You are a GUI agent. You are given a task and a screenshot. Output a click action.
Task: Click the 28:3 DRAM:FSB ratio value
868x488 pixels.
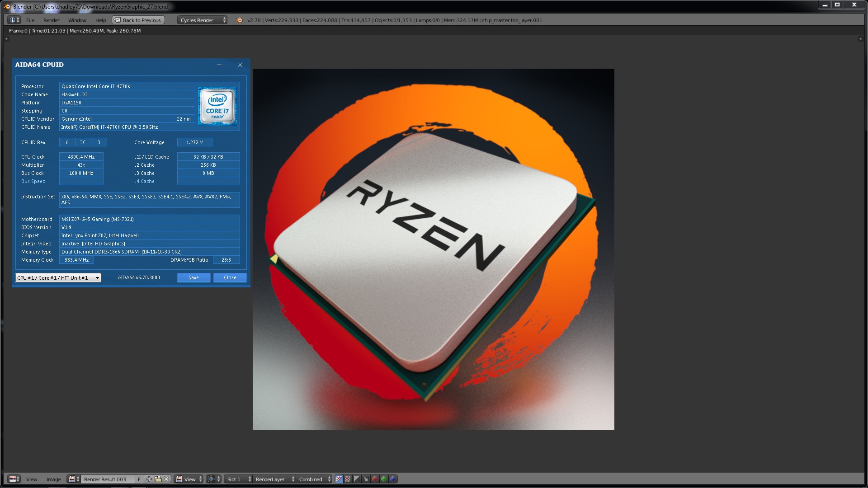(x=226, y=260)
